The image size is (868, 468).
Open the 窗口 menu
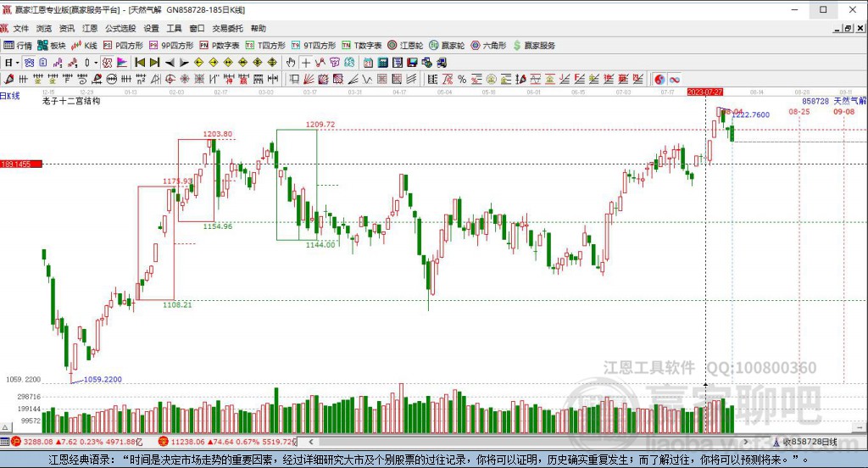pos(197,28)
